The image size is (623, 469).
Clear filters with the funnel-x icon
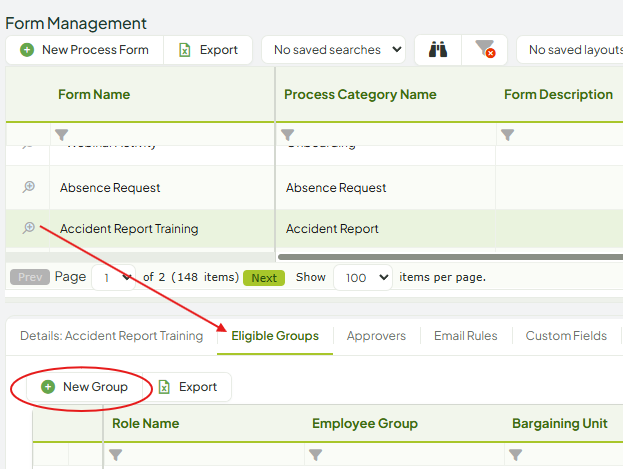485,50
